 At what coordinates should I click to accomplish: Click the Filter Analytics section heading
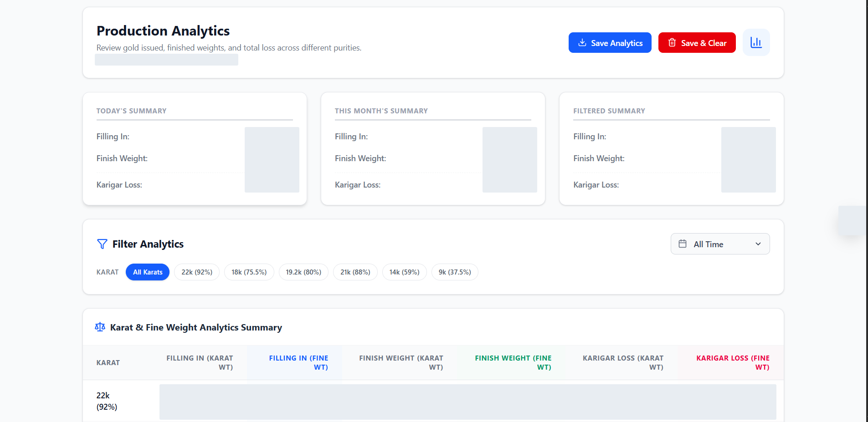tap(148, 244)
